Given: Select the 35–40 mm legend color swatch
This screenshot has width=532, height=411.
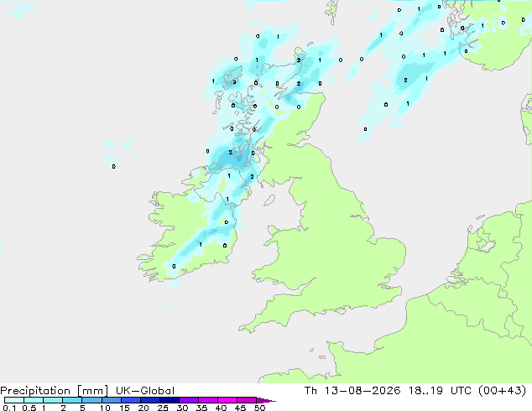Looking at the screenshot, I should pyautogui.click(x=207, y=400).
